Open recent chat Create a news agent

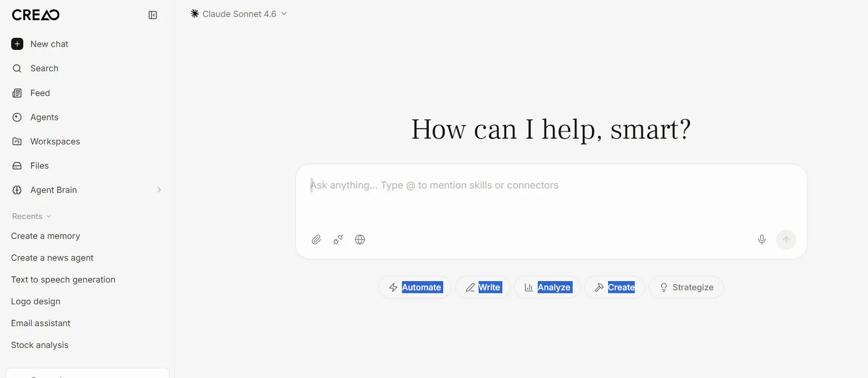(x=52, y=258)
